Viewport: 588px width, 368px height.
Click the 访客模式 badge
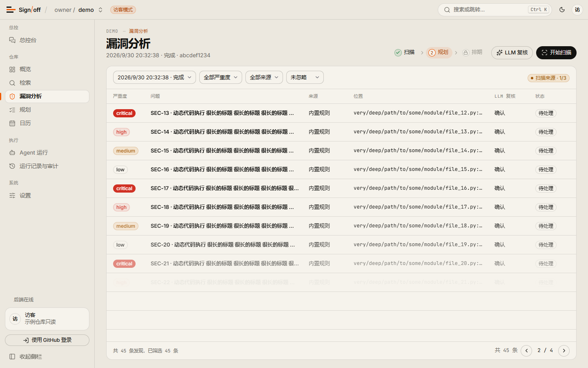pos(123,10)
